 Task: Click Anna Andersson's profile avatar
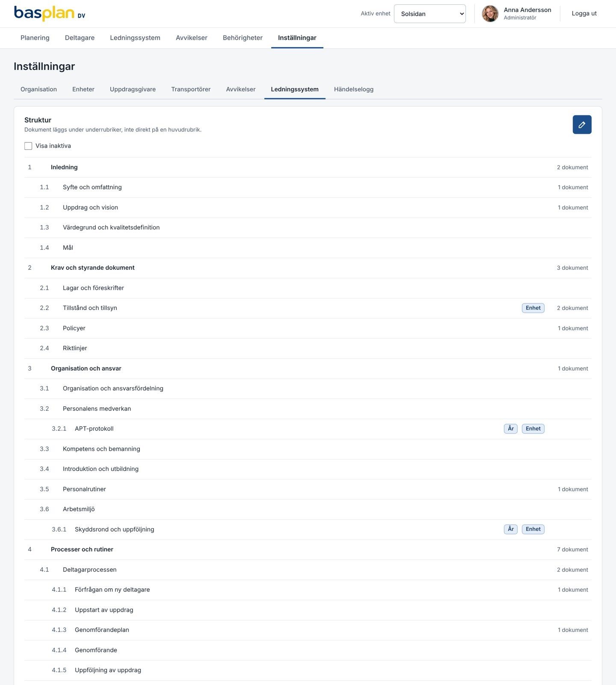pyautogui.click(x=490, y=14)
